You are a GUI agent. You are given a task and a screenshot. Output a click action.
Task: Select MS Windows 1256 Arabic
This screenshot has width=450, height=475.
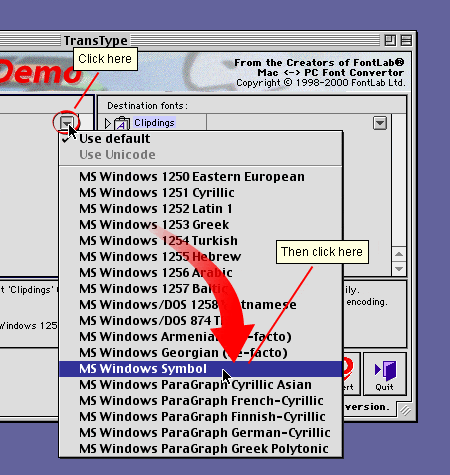(201, 273)
